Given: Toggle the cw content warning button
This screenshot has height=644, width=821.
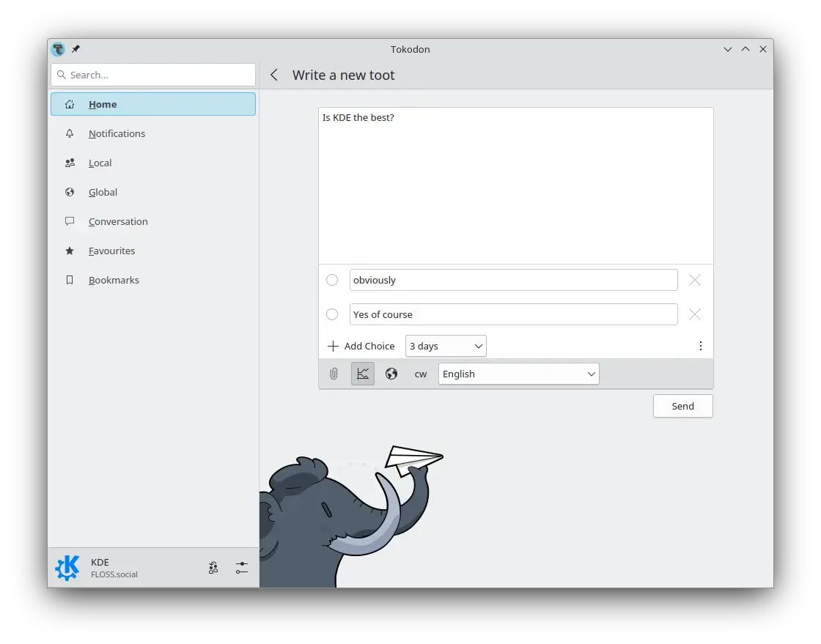Looking at the screenshot, I should pos(421,374).
